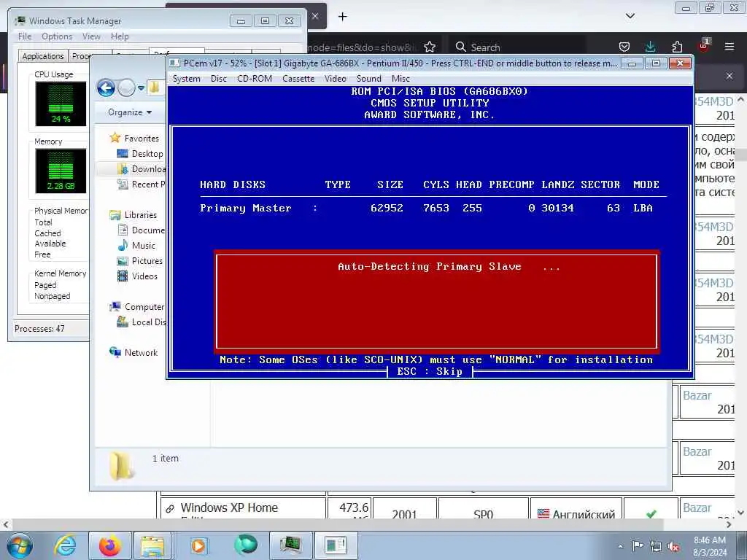Viewport: 747px width, 560px height.
Task: Open the System menu in PCem
Action: click(x=186, y=79)
